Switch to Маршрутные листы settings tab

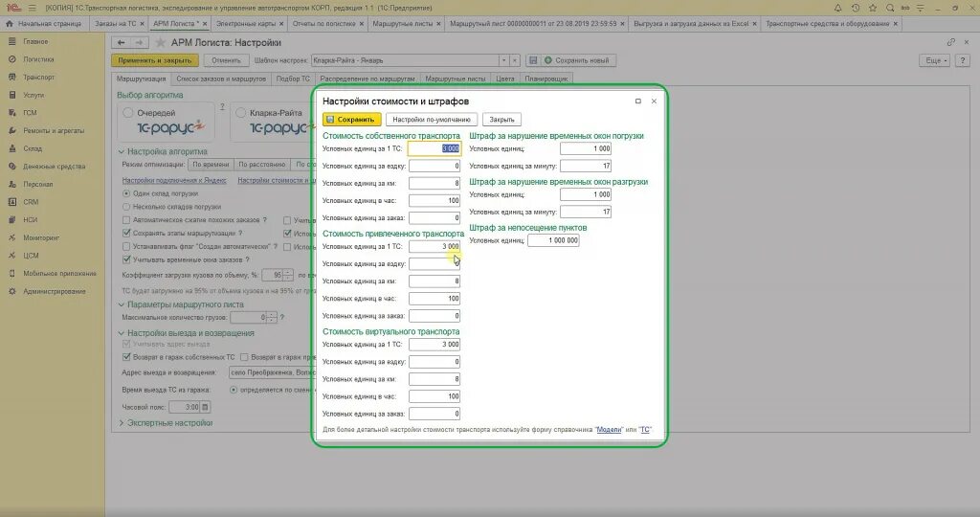[x=455, y=79]
